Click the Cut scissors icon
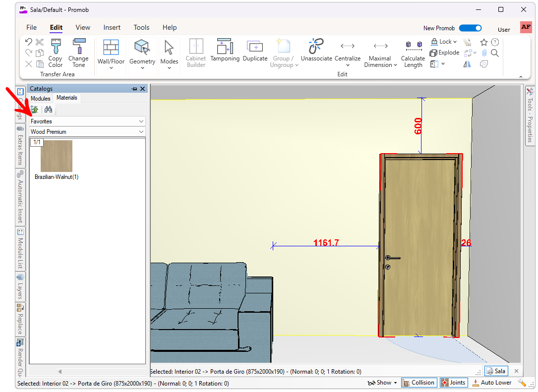The image size is (538, 392). (x=40, y=43)
